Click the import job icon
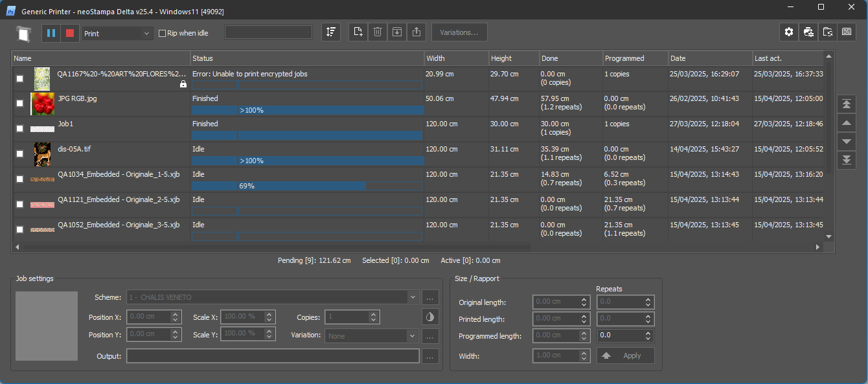Screen dimensions: 868x384 pos(397,32)
